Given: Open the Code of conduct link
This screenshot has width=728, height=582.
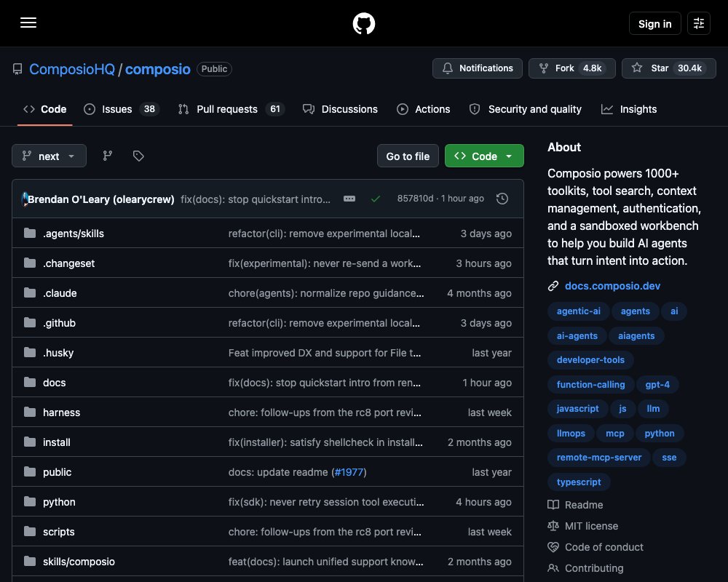Looking at the screenshot, I should 596,547.
